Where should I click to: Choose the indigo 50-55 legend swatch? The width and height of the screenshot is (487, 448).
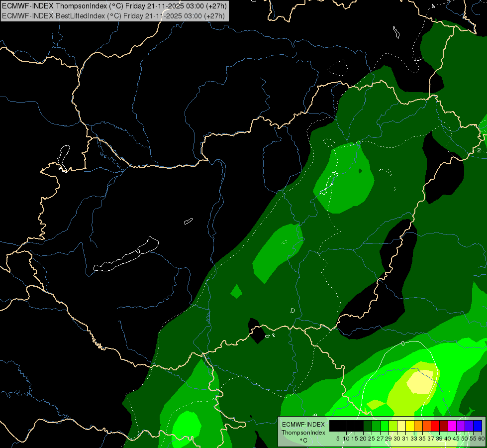point(469,426)
